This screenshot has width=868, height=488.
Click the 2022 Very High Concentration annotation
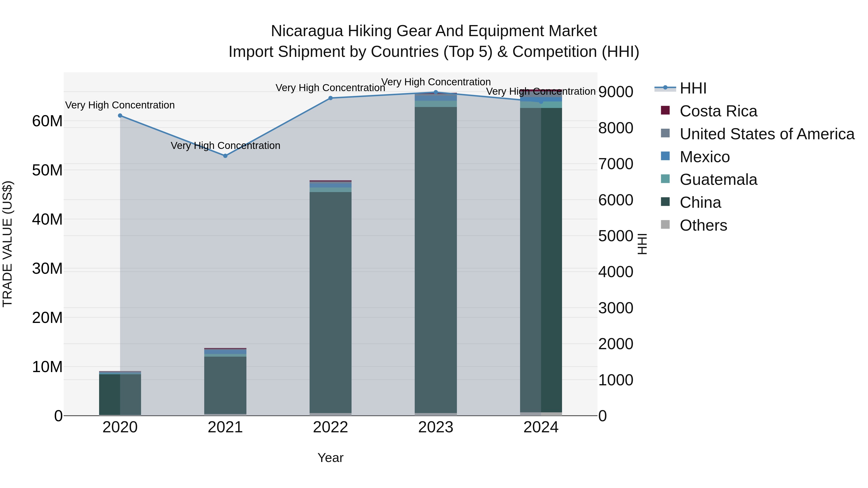point(331,87)
